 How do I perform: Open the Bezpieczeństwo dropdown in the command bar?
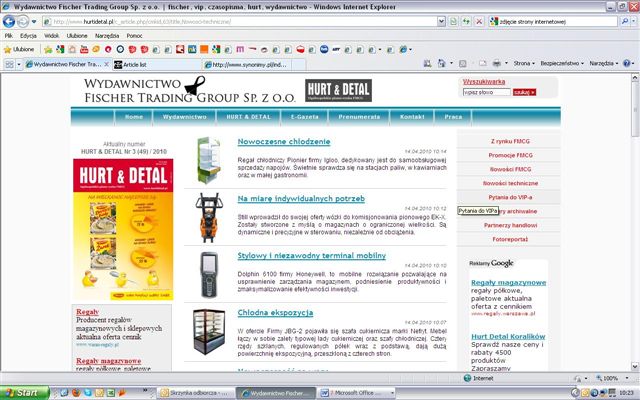(562, 64)
